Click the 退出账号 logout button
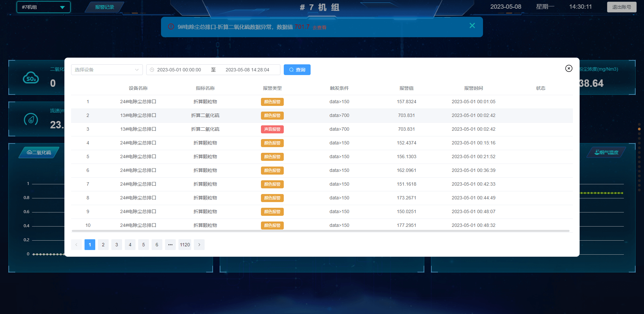The image size is (644, 314). 622,7
